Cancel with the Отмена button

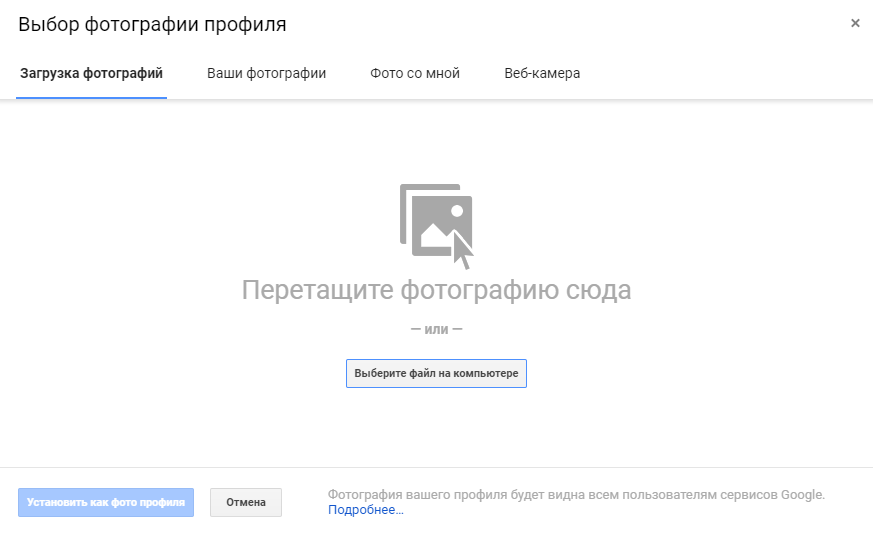tap(246, 502)
